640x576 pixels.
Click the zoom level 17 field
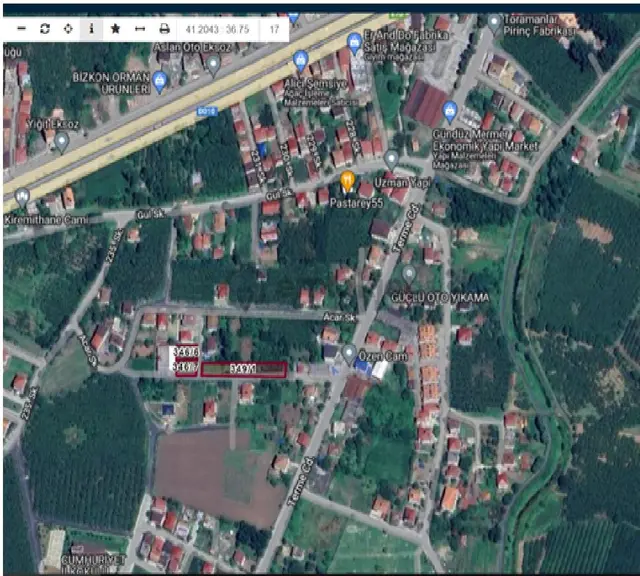274,29
